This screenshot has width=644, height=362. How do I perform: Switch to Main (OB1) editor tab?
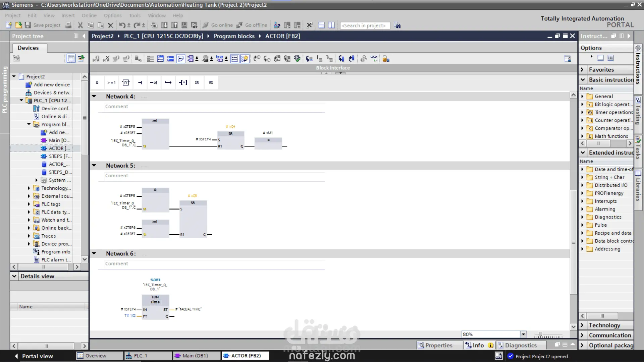click(196, 356)
